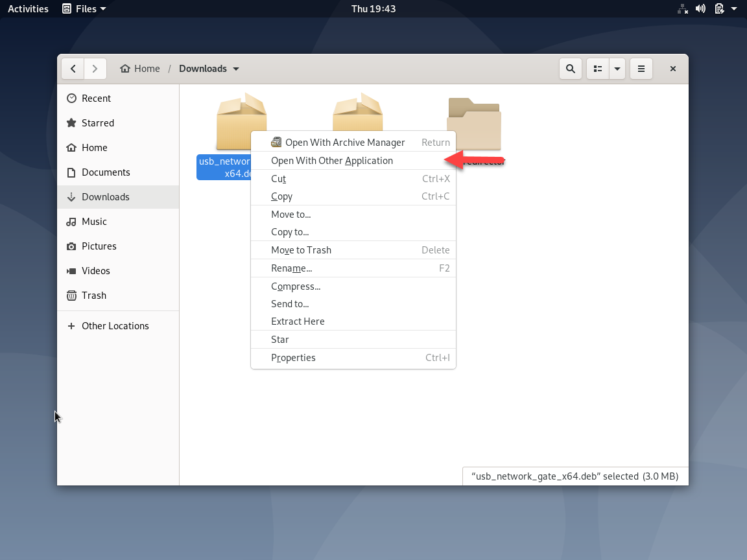Choose Extract Here from context menu
747x560 pixels.
click(x=298, y=321)
